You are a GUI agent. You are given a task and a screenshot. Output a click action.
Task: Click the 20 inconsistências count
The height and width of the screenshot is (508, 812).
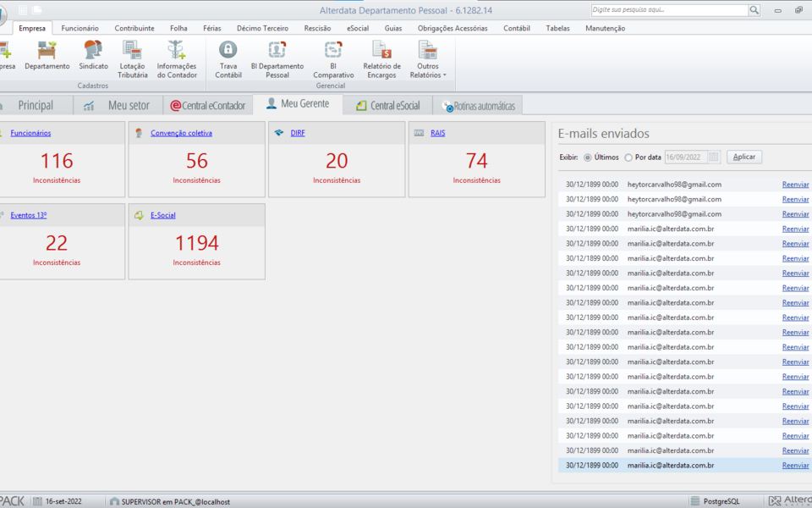click(337, 161)
